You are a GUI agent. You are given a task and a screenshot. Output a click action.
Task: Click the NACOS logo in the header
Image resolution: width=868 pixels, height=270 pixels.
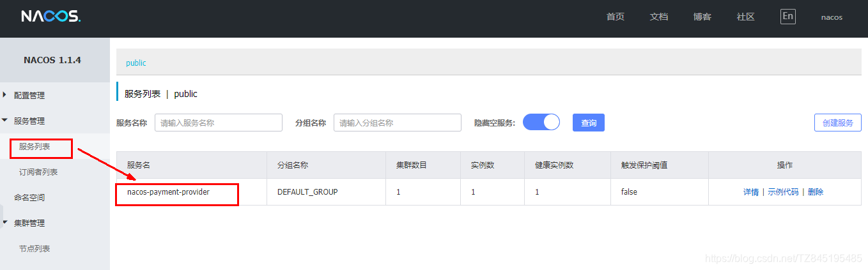pyautogui.click(x=50, y=17)
